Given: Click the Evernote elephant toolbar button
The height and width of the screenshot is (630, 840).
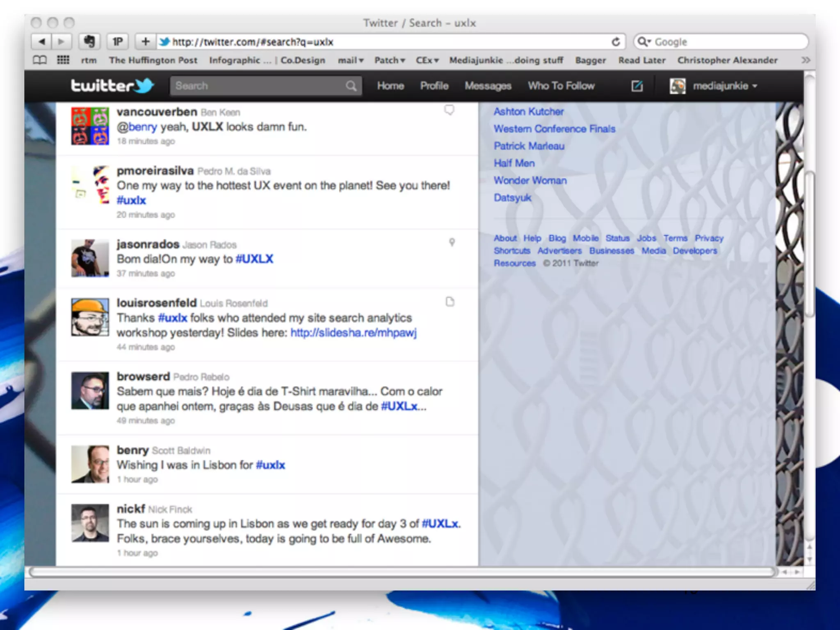Looking at the screenshot, I should click(89, 41).
